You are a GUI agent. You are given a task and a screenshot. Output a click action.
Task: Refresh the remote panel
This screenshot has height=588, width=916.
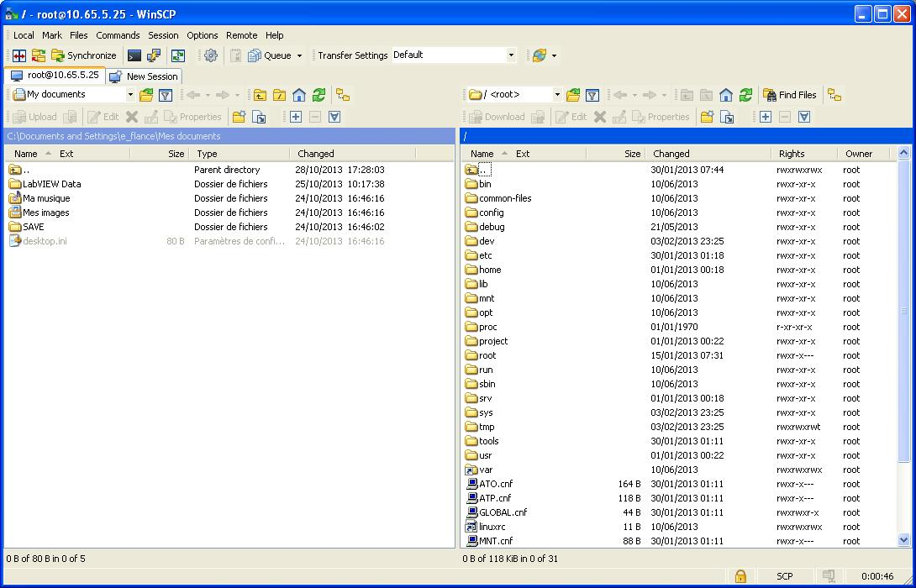pos(746,95)
